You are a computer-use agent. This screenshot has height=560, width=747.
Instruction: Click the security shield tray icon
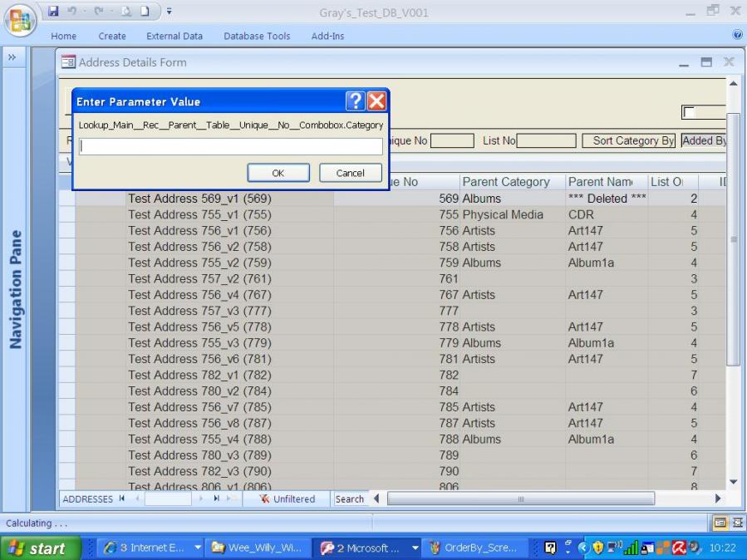coord(598,548)
